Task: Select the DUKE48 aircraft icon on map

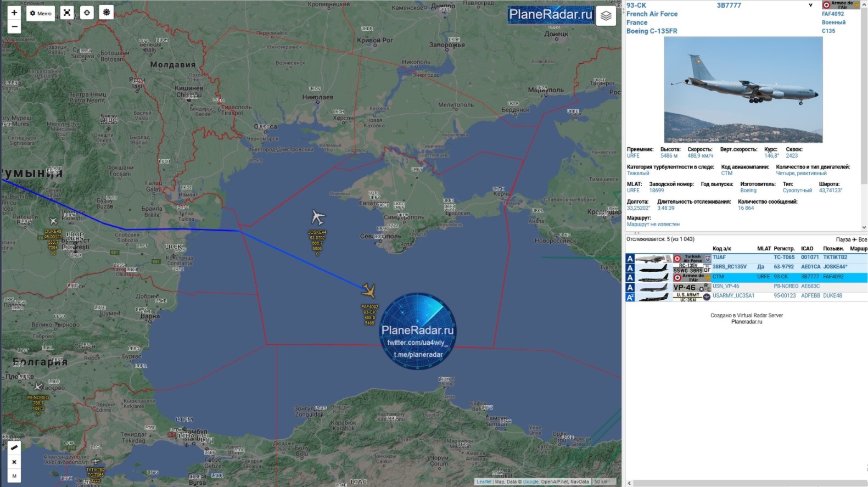Action: (53, 221)
